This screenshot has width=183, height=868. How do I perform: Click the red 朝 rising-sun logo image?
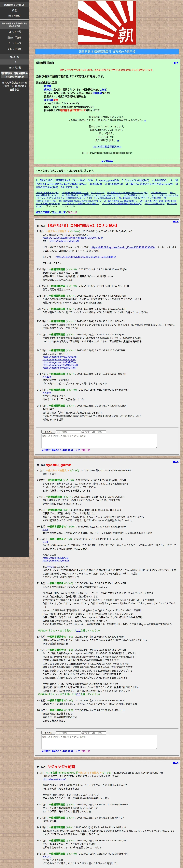107,23
